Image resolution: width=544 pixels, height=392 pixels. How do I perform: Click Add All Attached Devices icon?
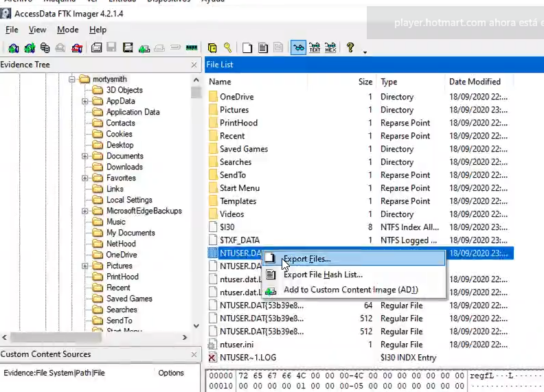pyautogui.click(x=30, y=48)
